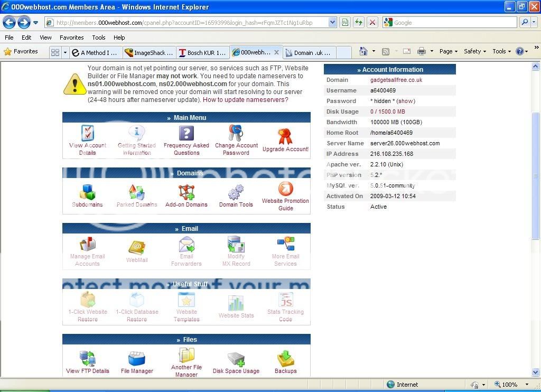Open the Favorites menu

coord(71,38)
